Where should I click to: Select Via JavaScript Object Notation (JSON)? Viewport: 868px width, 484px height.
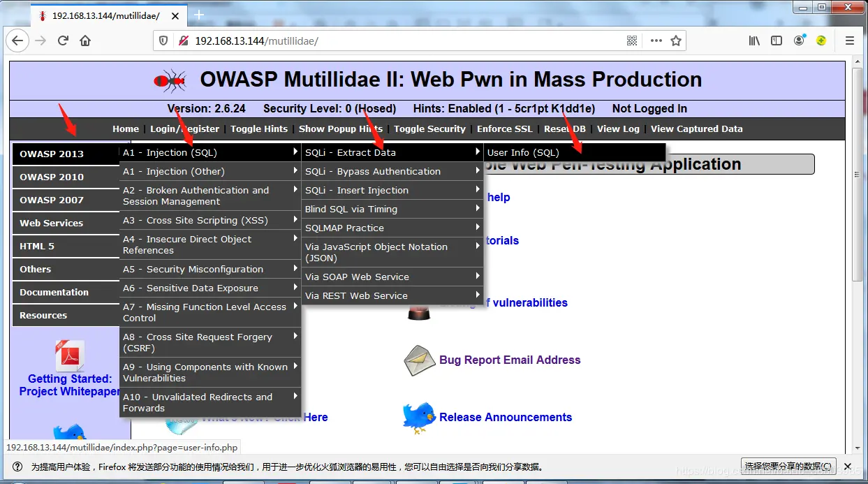click(392, 252)
